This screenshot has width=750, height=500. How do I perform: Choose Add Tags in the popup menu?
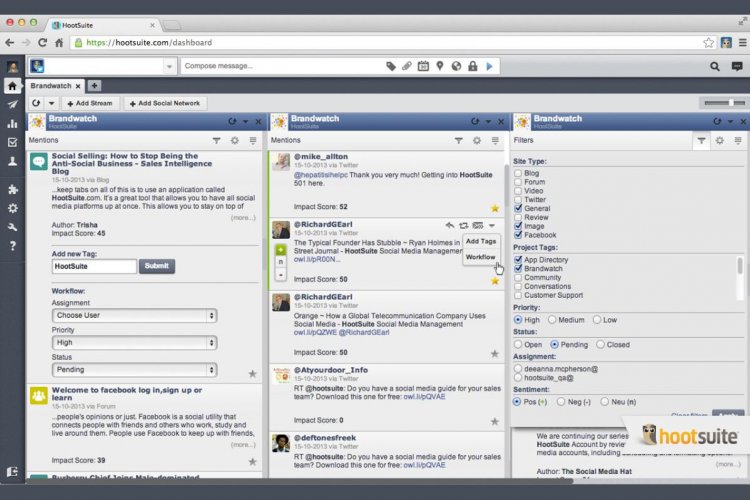point(480,241)
